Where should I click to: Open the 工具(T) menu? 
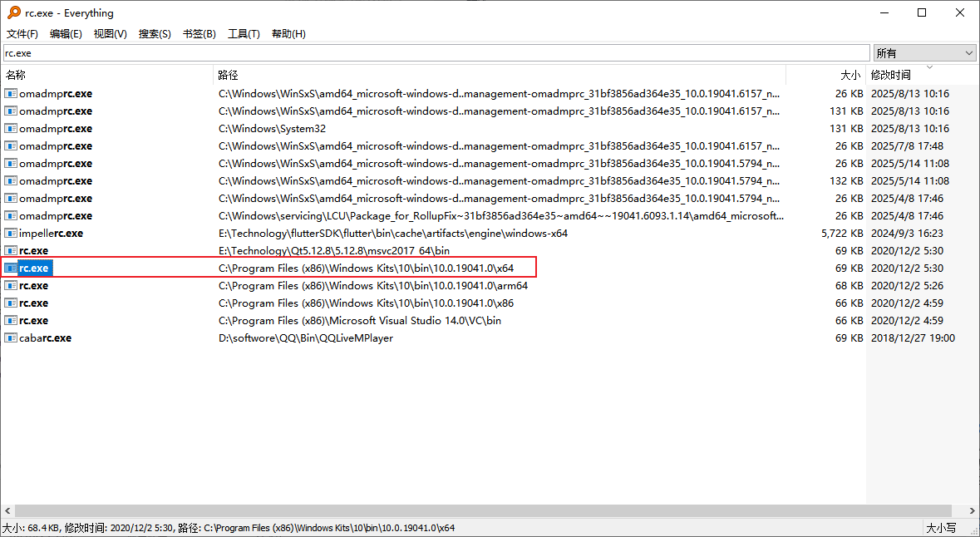coord(244,34)
